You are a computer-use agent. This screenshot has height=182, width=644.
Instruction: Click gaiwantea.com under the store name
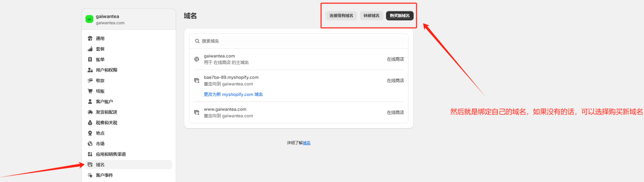click(x=110, y=23)
